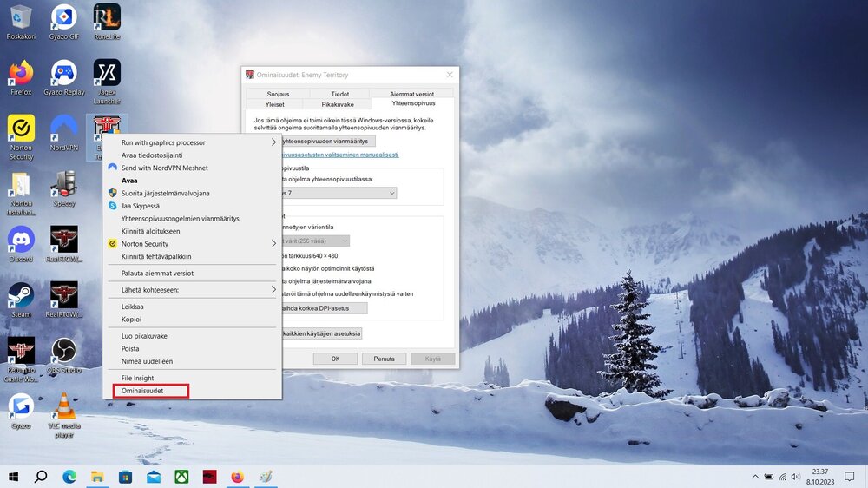Click kaikkien käyttäjien asetuksia button
868x488 pixels.
320,333
